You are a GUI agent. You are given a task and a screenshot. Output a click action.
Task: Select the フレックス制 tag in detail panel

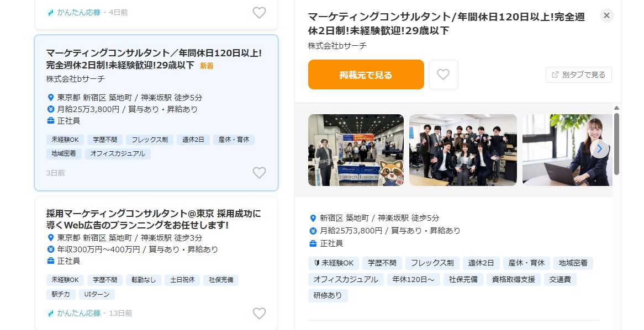point(432,263)
